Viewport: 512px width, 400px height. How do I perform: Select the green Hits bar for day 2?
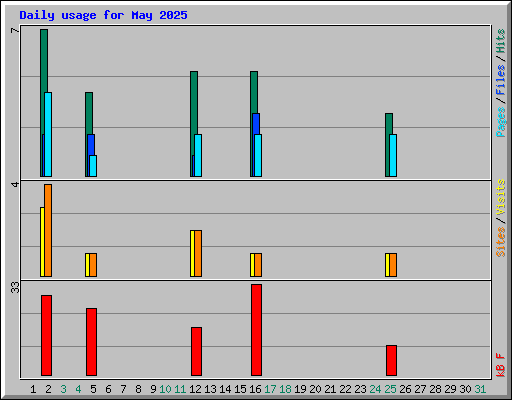44,61
